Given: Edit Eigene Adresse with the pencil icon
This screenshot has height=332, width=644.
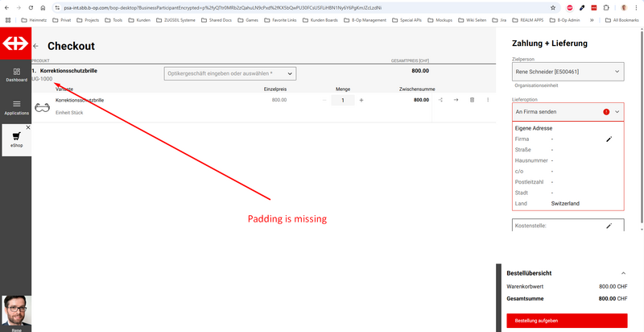Looking at the screenshot, I should click(609, 139).
